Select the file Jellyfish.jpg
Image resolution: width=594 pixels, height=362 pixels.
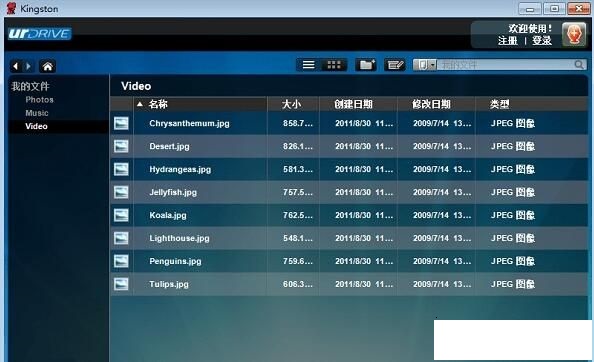coord(173,192)
